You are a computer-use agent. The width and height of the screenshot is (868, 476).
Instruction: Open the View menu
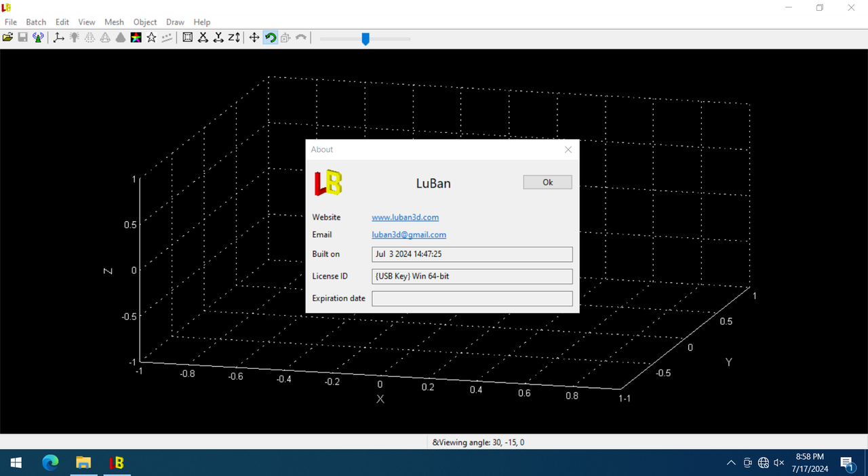pos(87,22)
